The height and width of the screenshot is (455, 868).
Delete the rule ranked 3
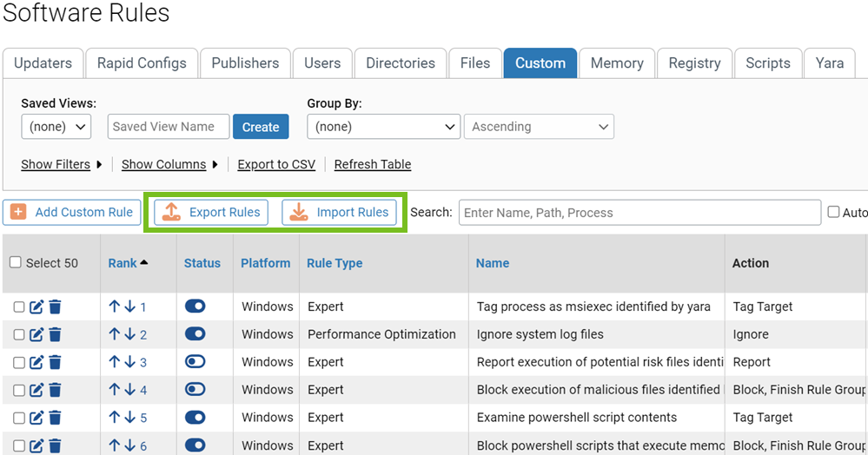pos(55,362)
